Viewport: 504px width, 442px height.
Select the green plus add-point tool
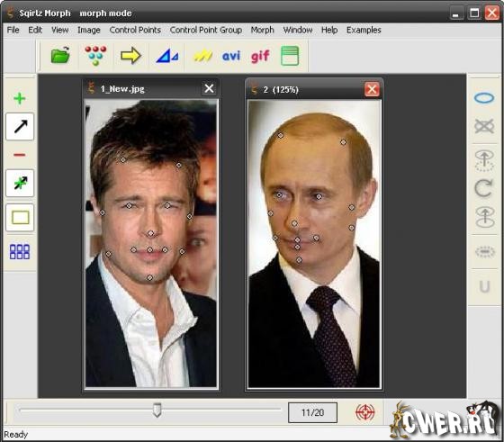click(20, 98)
